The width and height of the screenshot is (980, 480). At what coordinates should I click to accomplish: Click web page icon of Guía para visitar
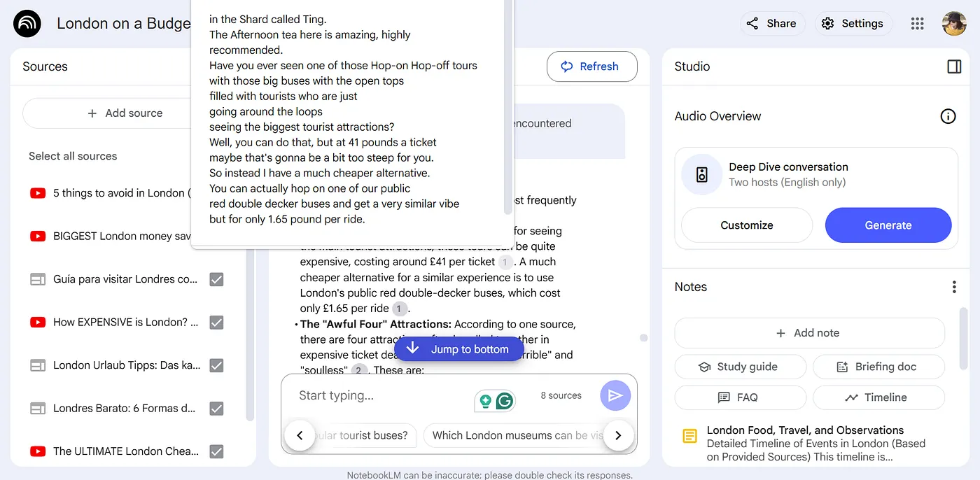tap(38, 279)
